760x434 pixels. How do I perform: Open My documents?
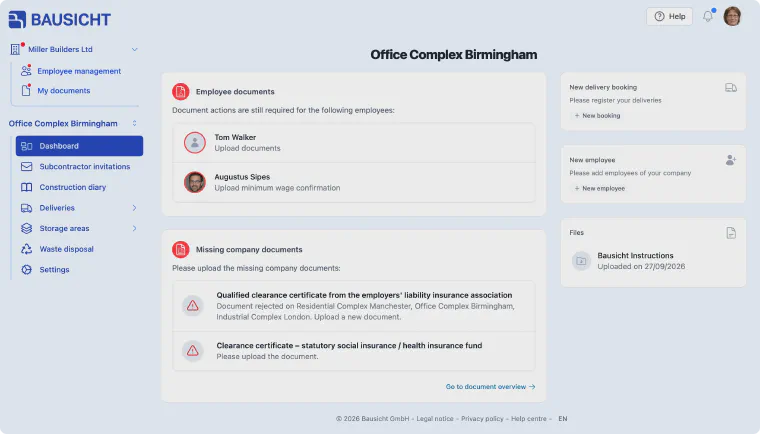click(x=63, y=91)
